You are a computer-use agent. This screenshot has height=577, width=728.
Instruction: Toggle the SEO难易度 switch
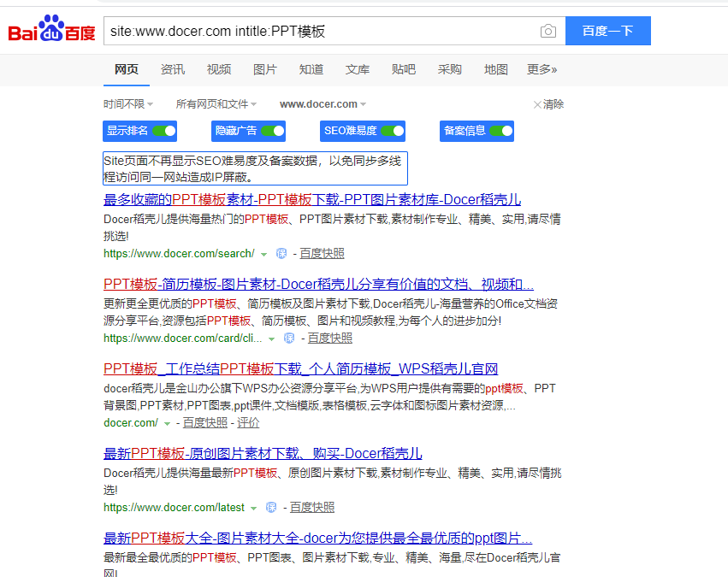point(393,131)
